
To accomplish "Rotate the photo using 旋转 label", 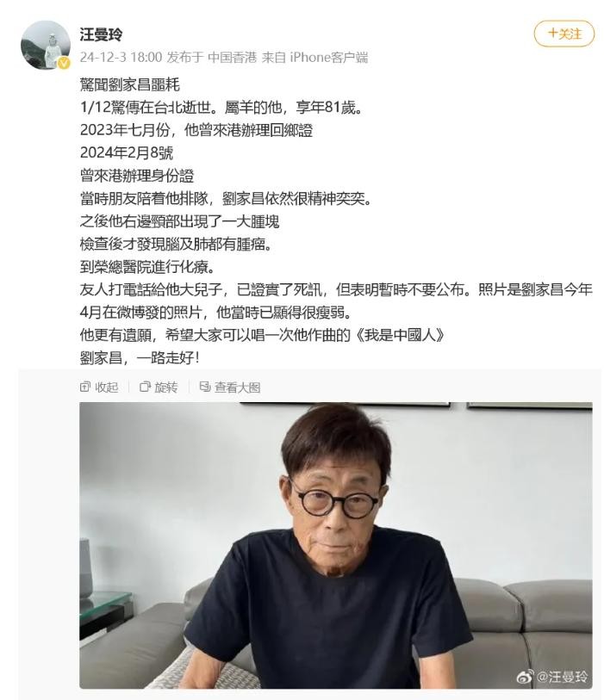I will pos(165,387).
